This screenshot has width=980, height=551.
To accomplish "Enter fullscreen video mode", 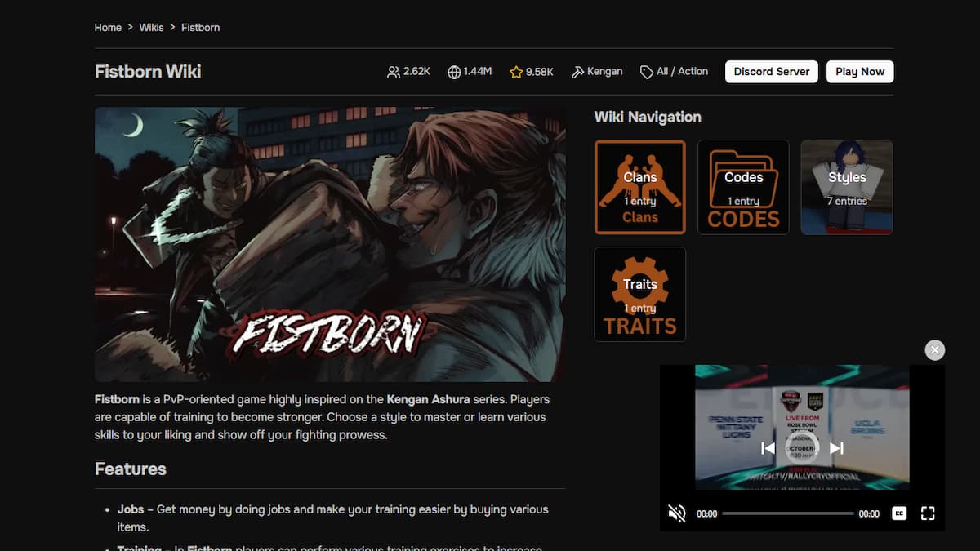I will [928, 513].
